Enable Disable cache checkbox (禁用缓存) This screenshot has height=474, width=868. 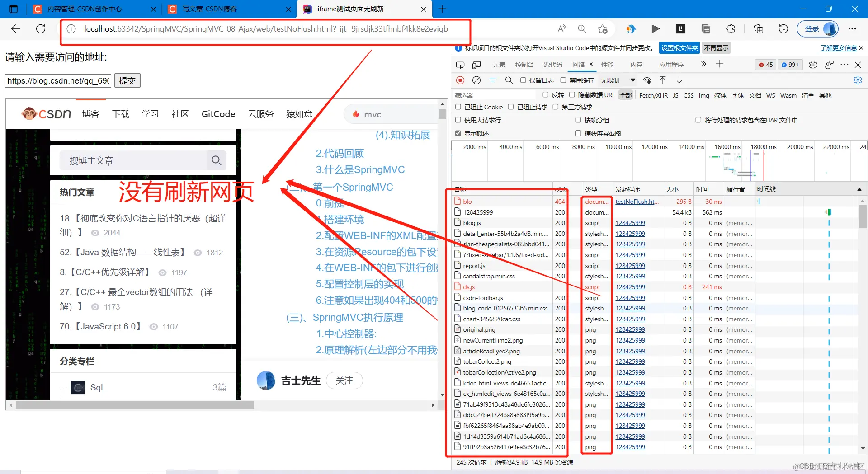[563, 80]
